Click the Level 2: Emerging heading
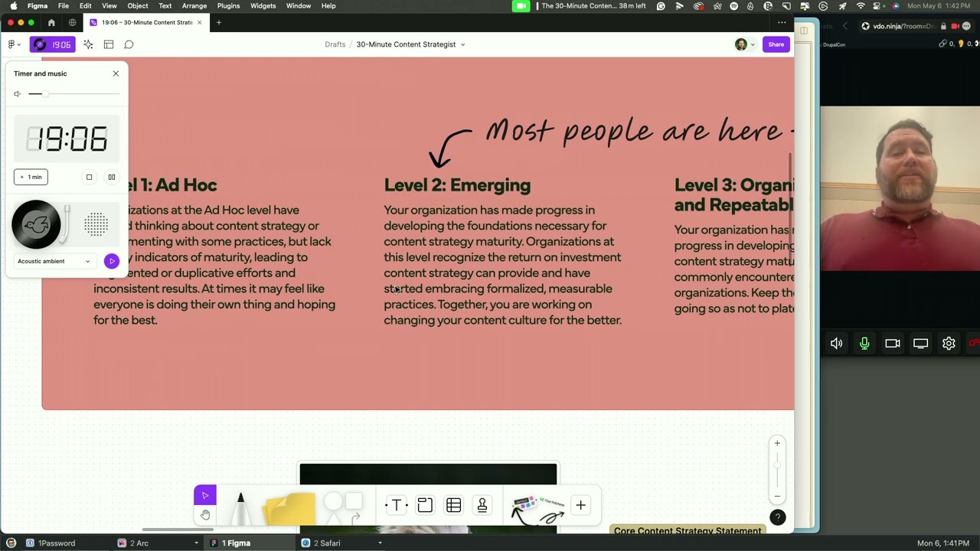The width and height of the screenshot is (980, 551). [x=457, y=185]
